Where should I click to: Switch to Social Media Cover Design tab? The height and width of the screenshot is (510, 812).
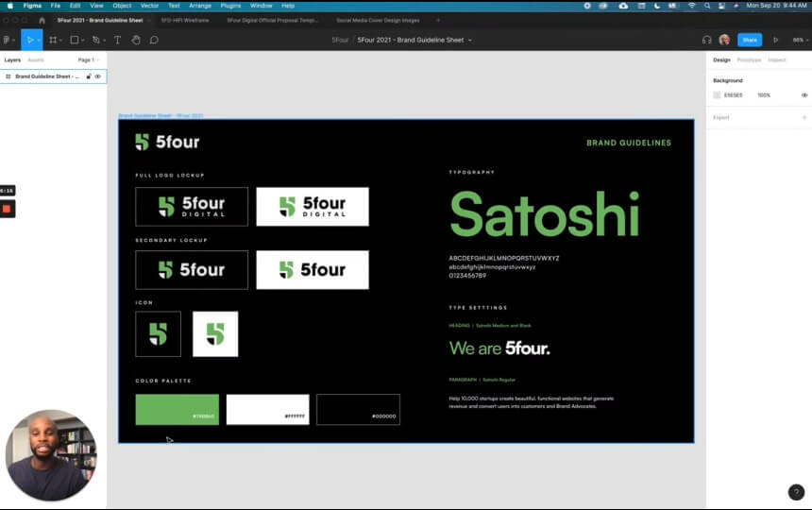378,20
